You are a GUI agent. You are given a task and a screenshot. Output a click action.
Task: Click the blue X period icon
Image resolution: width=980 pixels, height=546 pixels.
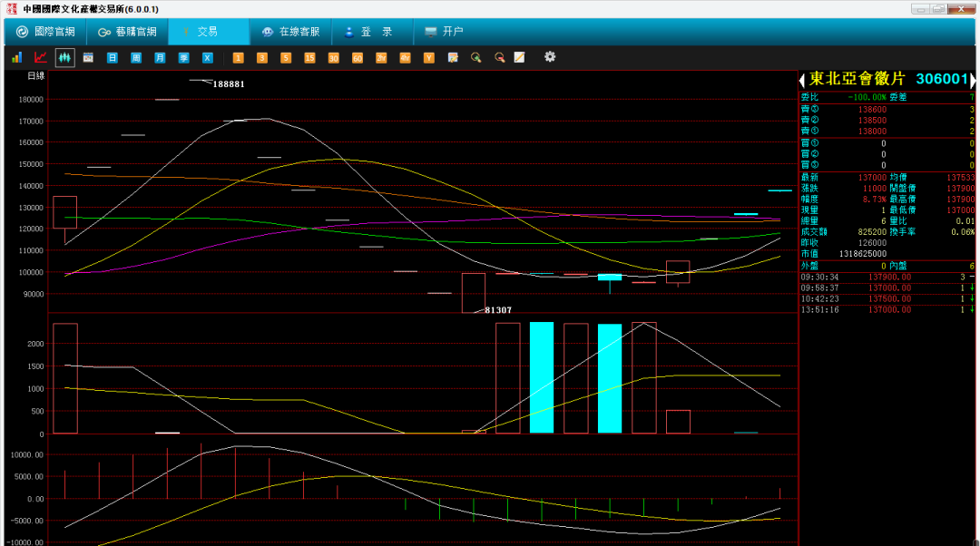point(208,57)
